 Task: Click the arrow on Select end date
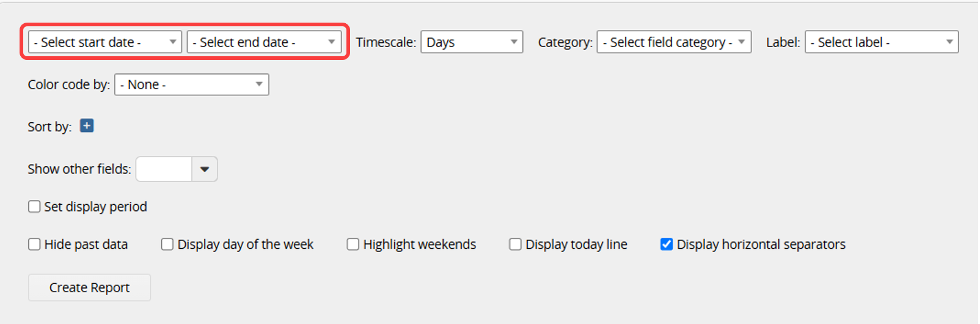point(331,42)
